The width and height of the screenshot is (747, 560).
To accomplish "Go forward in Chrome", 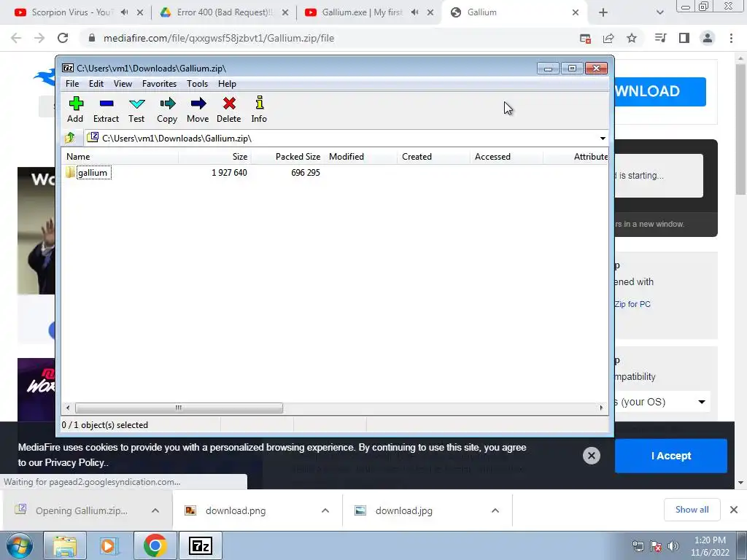I will (x=39, y=38).
